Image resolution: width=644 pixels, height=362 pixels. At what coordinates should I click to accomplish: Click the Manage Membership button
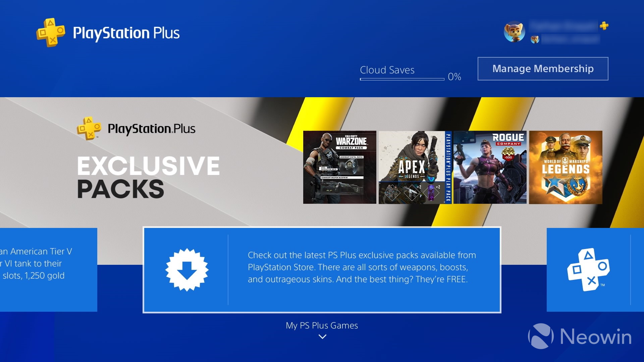click(543, 68)
